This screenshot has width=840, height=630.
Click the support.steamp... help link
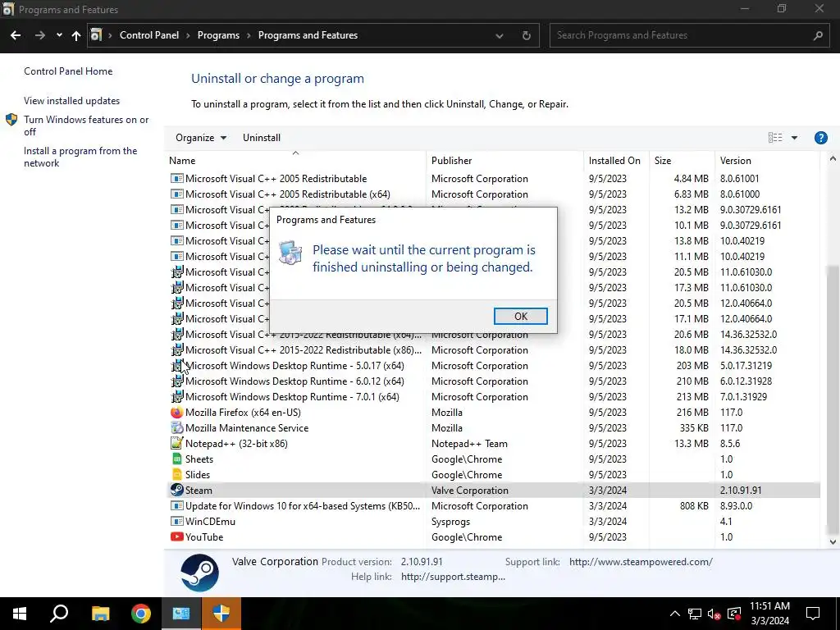[453, 577]
